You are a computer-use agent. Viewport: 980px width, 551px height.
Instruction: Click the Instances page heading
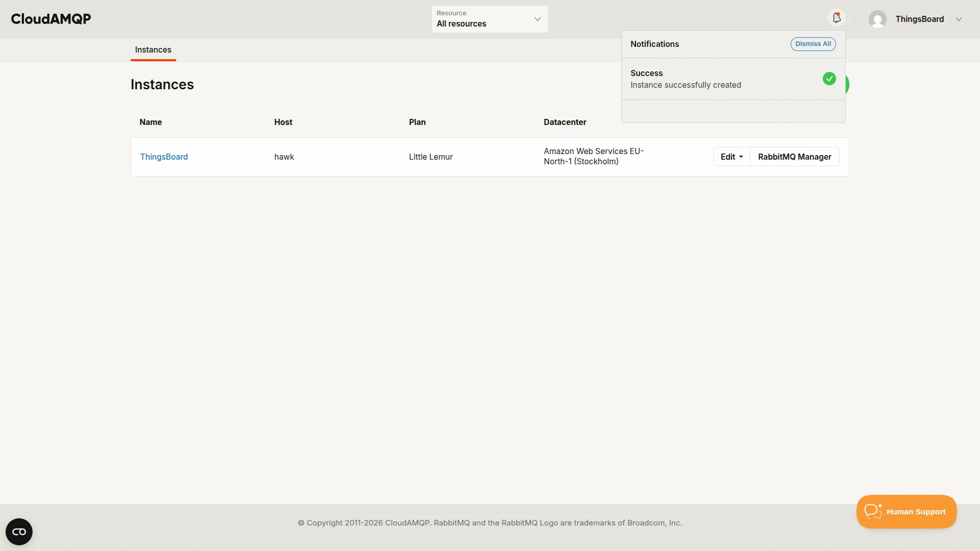(162, 85)
